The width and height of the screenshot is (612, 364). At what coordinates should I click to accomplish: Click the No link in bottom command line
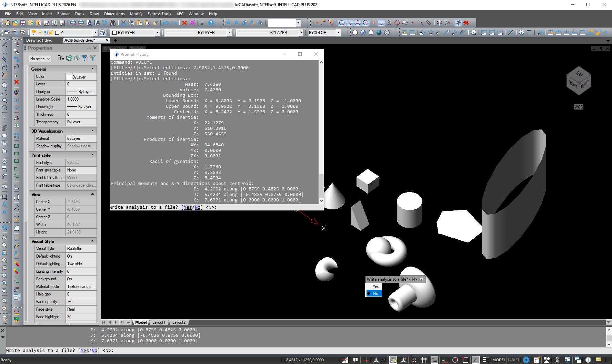pos(94,351)
